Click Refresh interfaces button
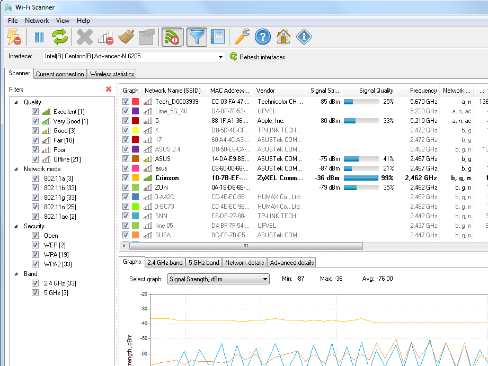488x366 pixels. pos(257,57)
